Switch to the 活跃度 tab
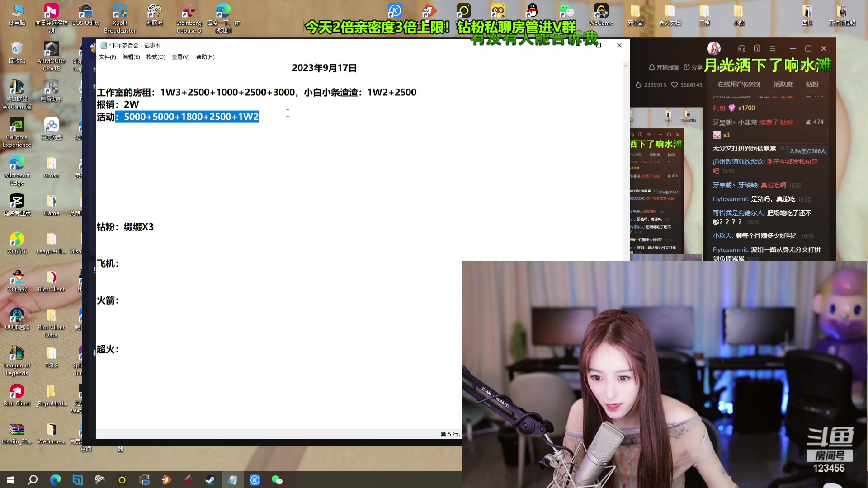The height and width of the screenshot is (488, 868). coord(783,84)
